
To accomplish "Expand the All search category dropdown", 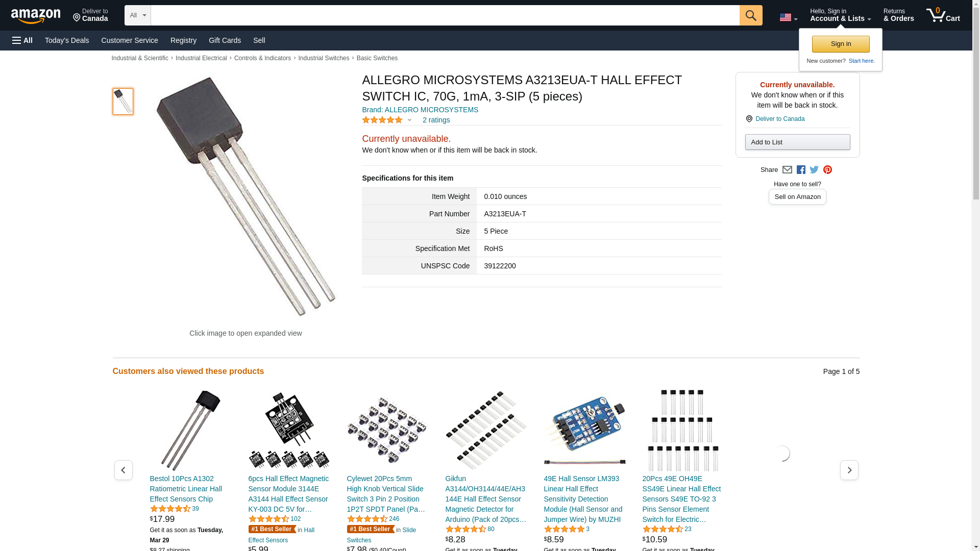I will (137, 15).
